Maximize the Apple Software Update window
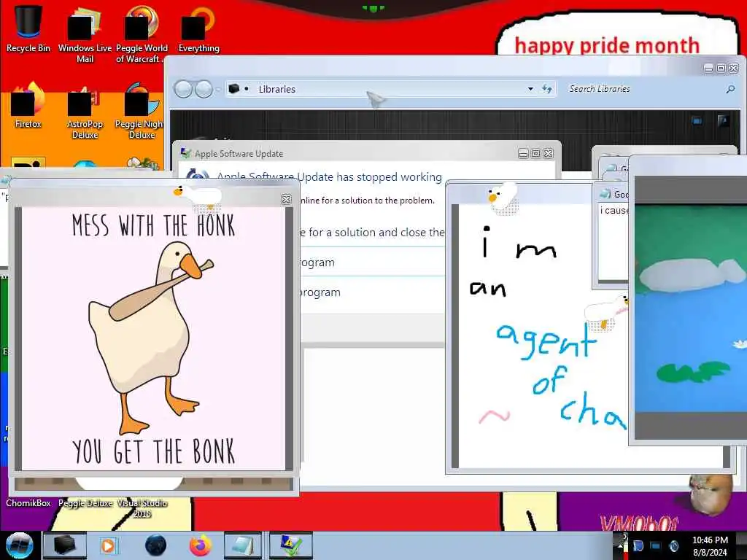 [x=536, y=153]
